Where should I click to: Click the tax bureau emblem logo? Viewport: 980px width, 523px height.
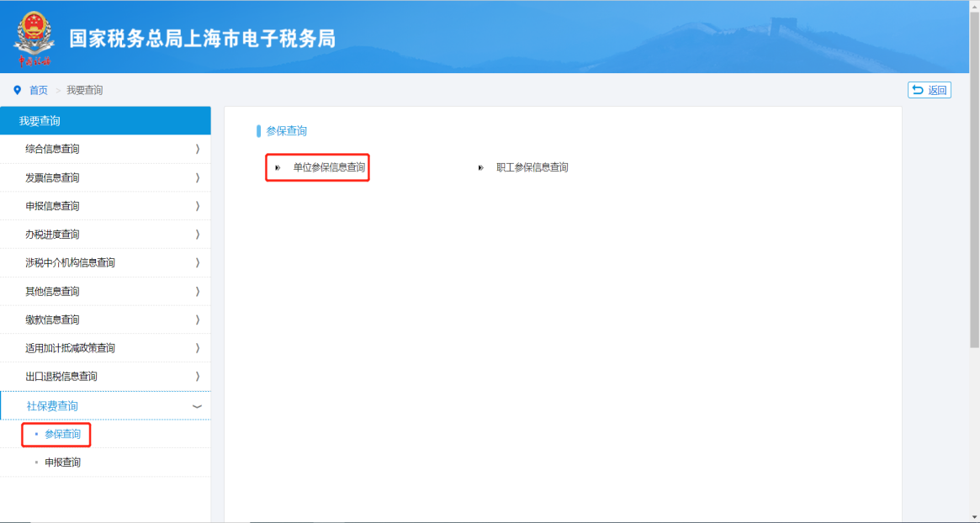(x=34, y=38)
